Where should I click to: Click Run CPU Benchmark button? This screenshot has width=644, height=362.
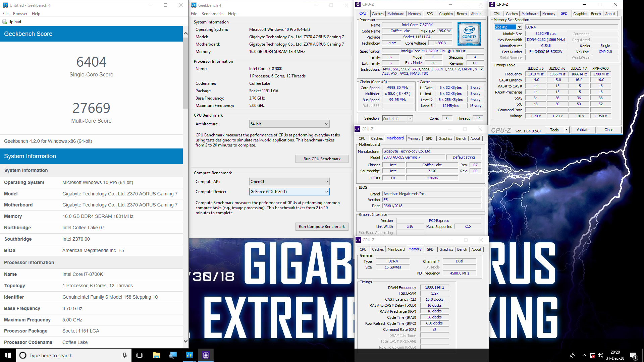pyautogui.click(x=322, y=159)
